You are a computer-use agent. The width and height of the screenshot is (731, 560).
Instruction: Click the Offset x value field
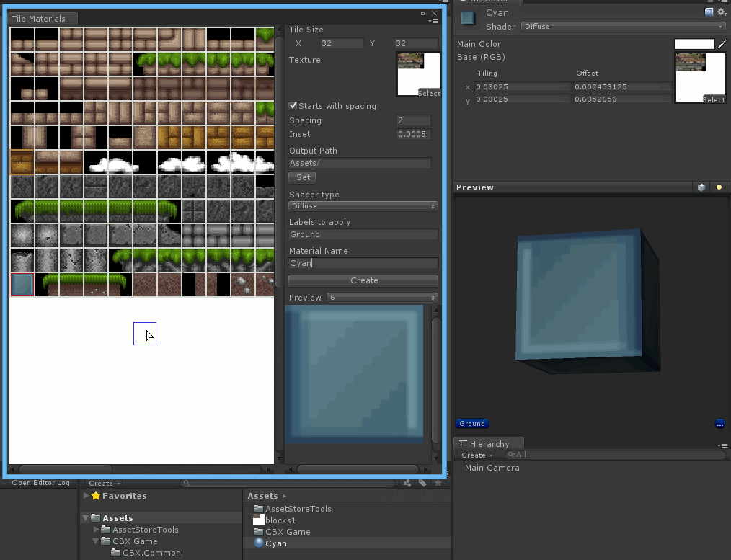pyautogui.click(x=622, y=86)
